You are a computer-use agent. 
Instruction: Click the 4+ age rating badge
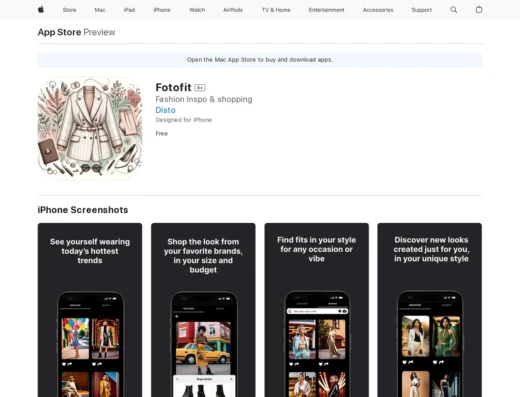click(x=200, y=88)
